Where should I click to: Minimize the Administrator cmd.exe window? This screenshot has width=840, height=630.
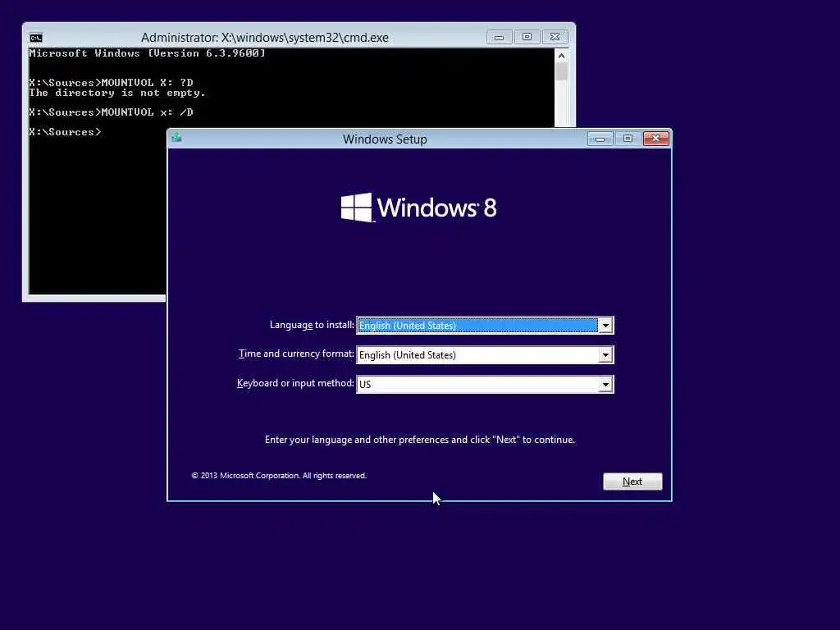tap(500, 37)
